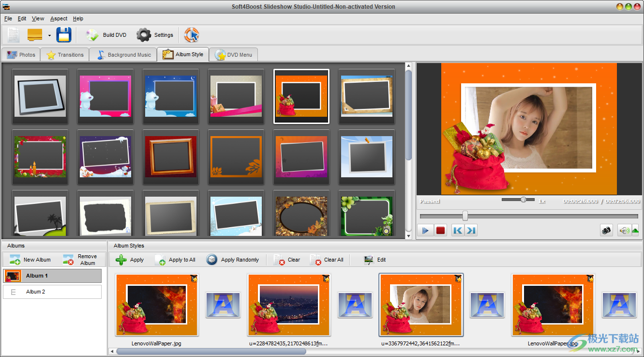Click the Play button in the preview

(425, 230)
